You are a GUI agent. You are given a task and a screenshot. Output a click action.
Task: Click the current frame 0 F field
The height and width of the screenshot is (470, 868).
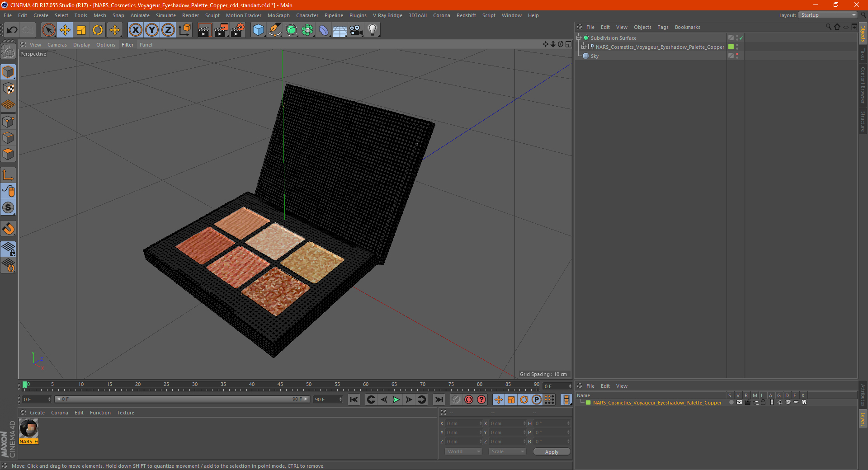tap(37, 399)
